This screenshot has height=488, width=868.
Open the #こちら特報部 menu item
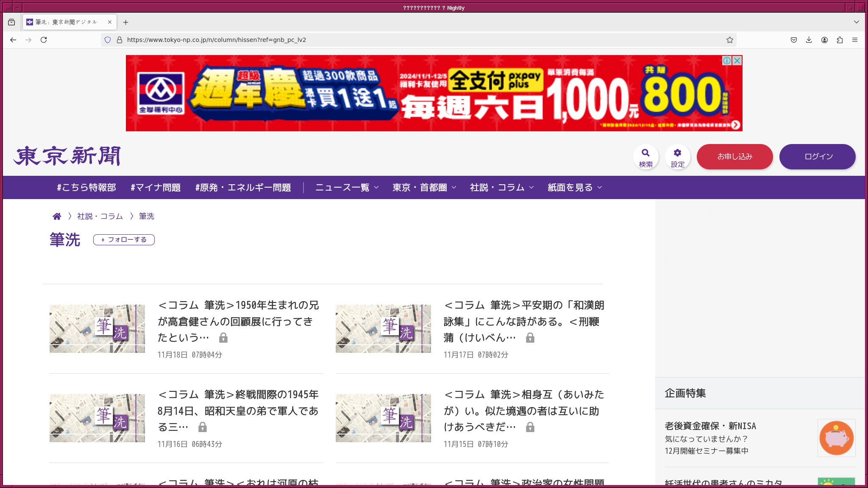(x=86, y=188)
